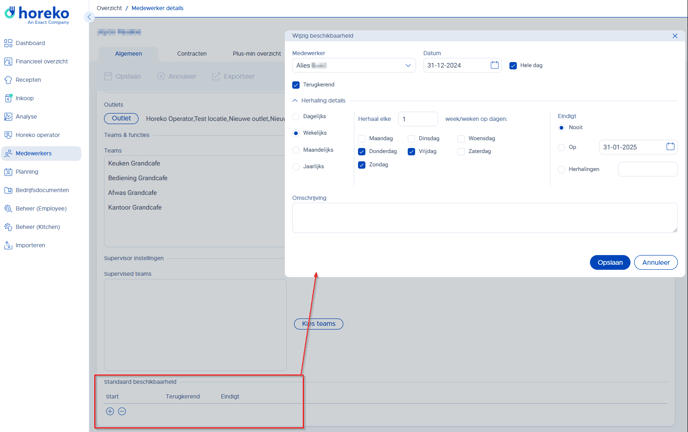Click the Opslaan button in dialog

coord(610,262)
